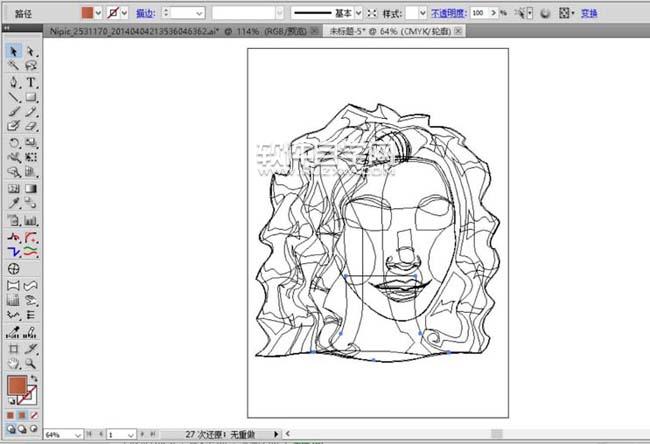
Task: Select the Type tool
Action: [x=31, y=81]
